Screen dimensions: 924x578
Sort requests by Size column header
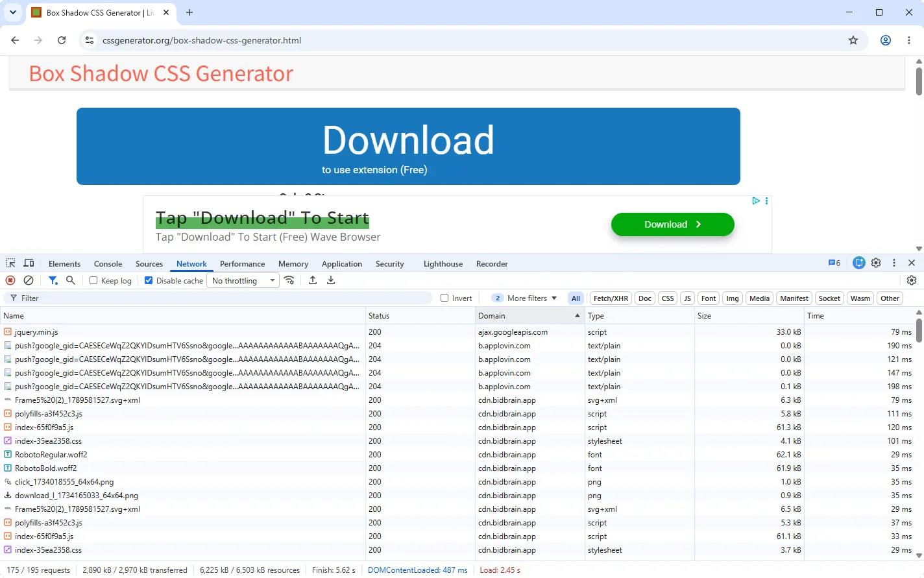point(749,316)
